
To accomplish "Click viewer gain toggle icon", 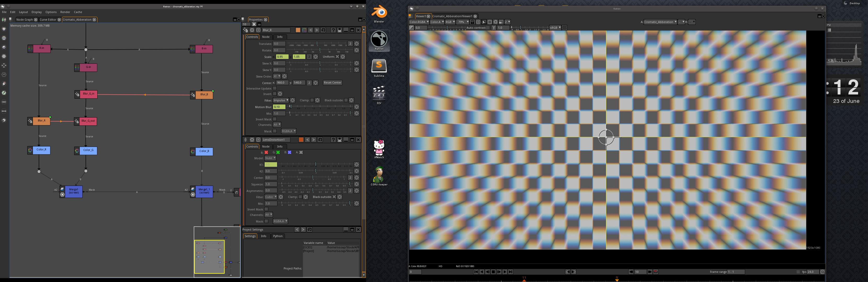I will (x=412, y=28).
